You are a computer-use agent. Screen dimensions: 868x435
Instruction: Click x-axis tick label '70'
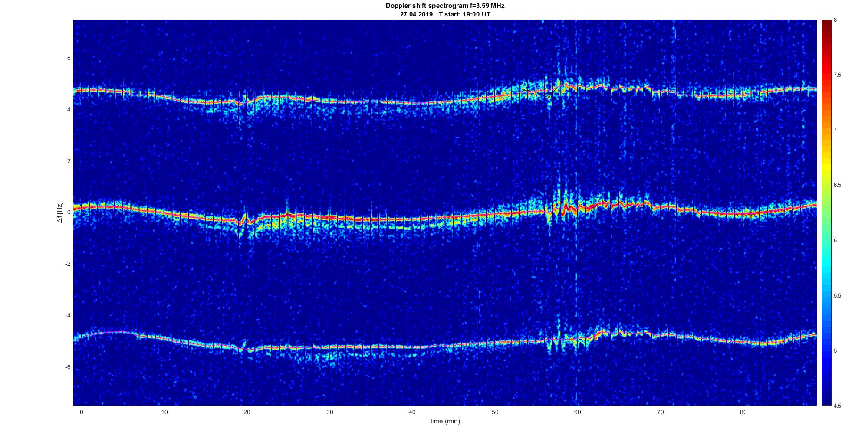tap(661, 412)
